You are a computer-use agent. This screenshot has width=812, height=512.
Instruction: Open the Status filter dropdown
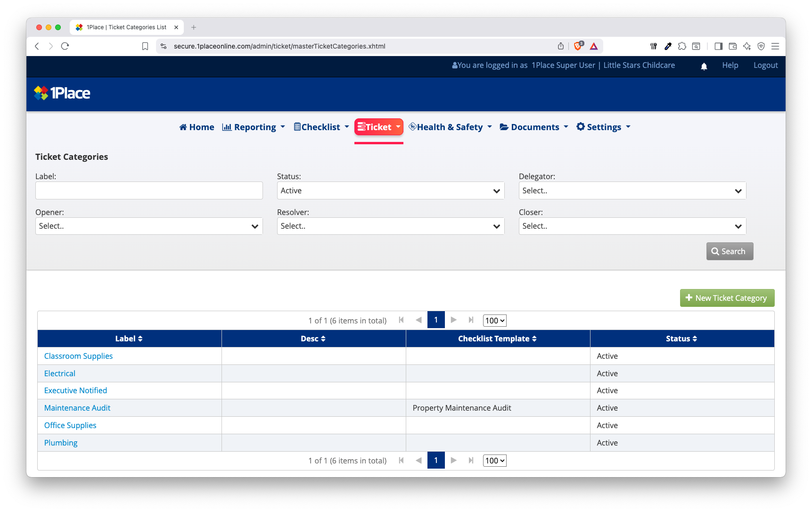390,190
